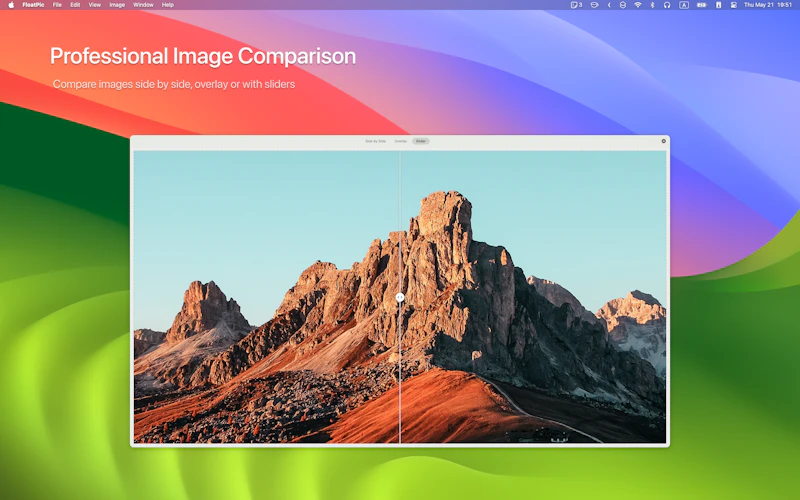800x500 pixels.
Task: Close the image comparison window
Action: coord(664,141)
